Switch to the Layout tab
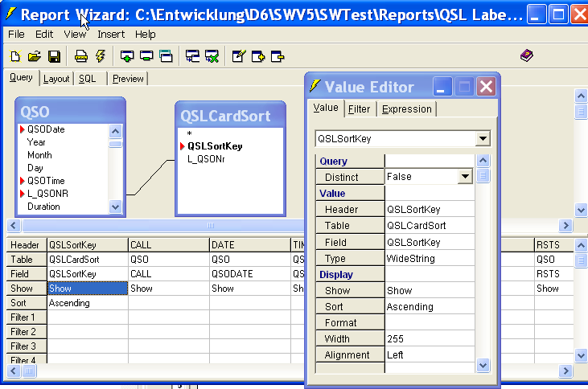 [56, 79]
